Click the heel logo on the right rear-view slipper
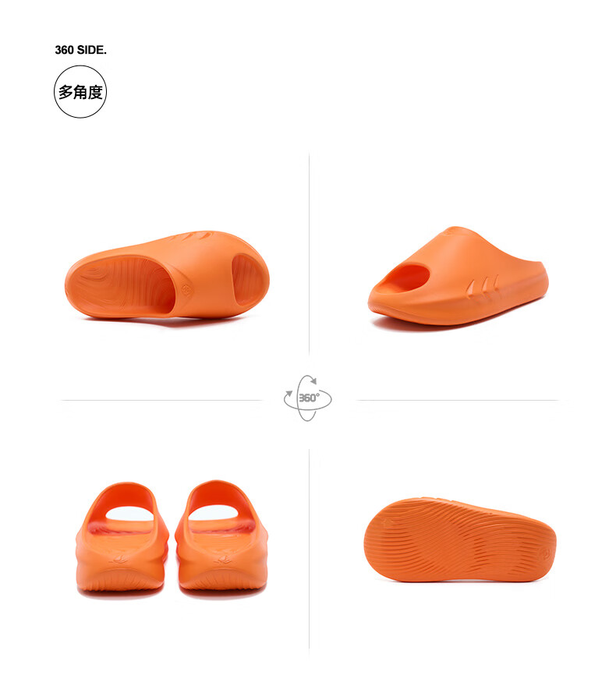The width and height of the screenshot is (616, 700). tap(222, 560)
